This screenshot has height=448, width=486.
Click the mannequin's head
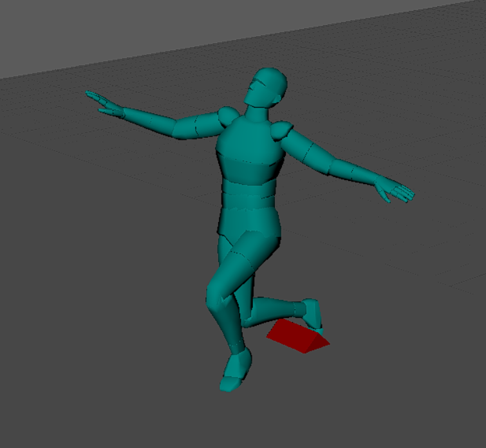266,88
